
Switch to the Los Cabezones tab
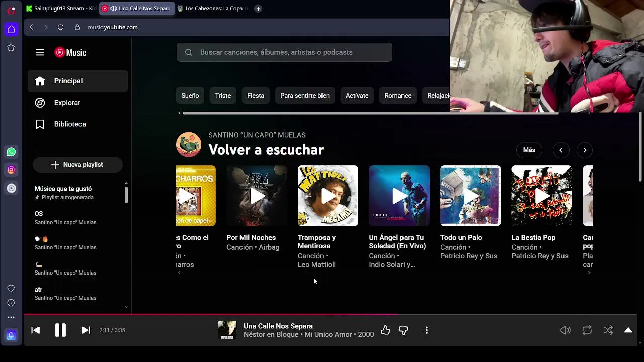coord(212,9)
